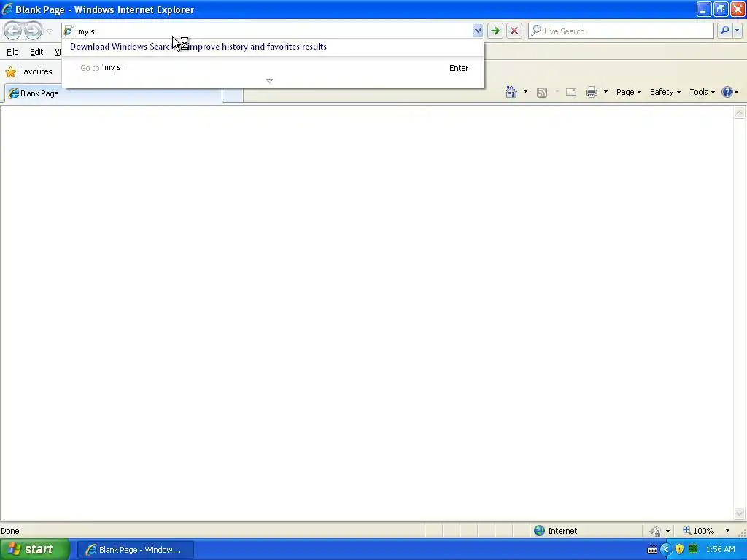
Task: Click the green monitor tray icon
Action: point(693,549)
